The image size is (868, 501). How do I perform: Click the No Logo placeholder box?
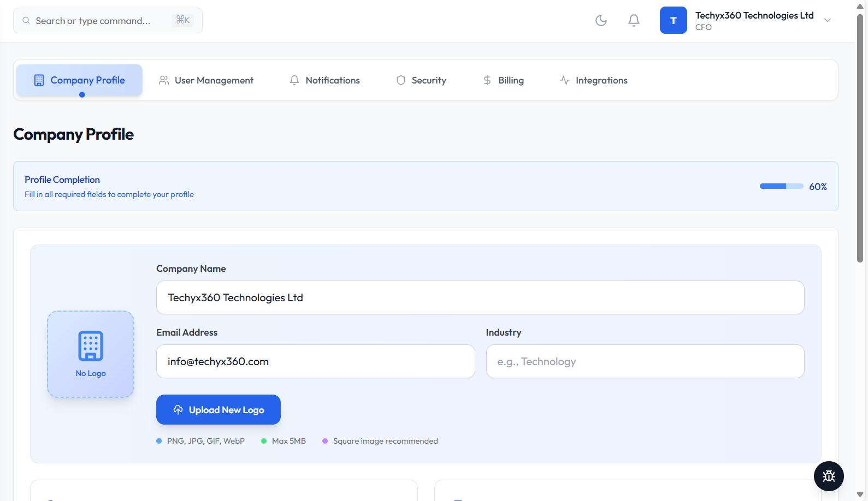[91, 354]
